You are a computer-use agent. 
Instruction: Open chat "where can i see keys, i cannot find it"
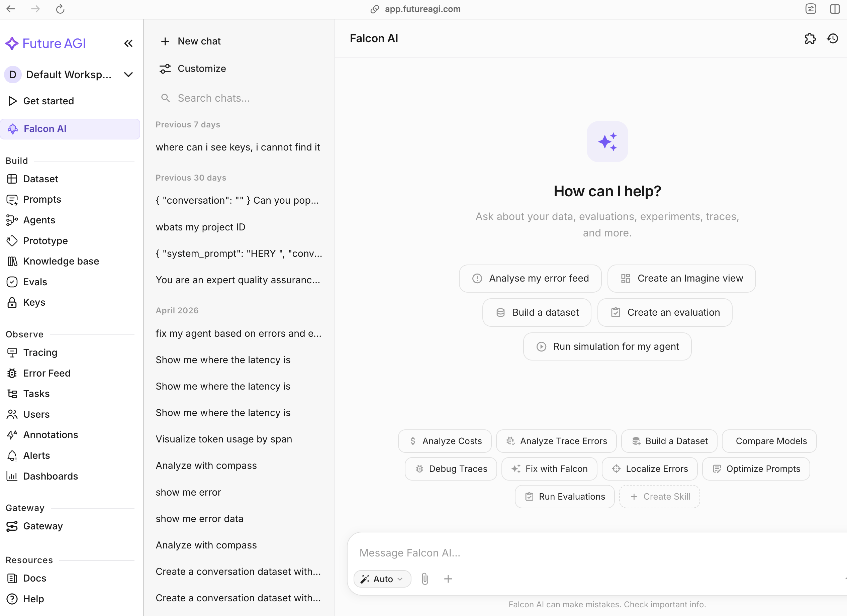[x=238, y=147]
